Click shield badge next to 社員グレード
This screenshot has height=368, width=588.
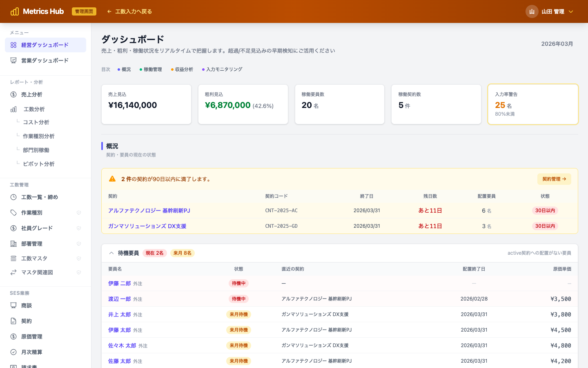(79, 228)
